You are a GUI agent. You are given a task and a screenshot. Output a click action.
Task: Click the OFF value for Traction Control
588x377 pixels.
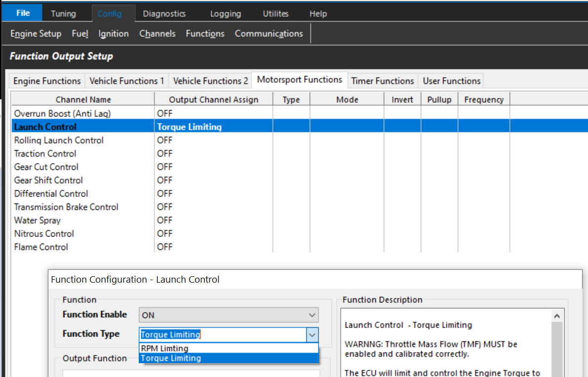pyautogui.click(x=164, y=154)
